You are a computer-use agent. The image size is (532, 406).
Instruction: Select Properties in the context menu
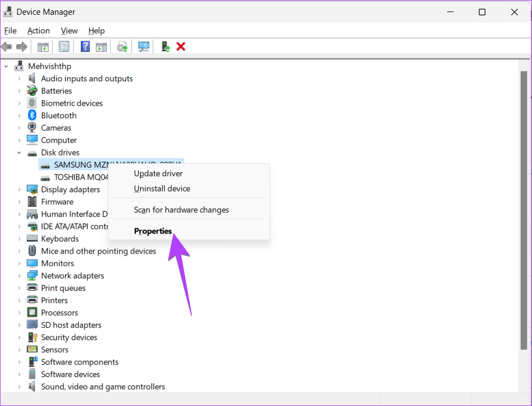[189, 231]
